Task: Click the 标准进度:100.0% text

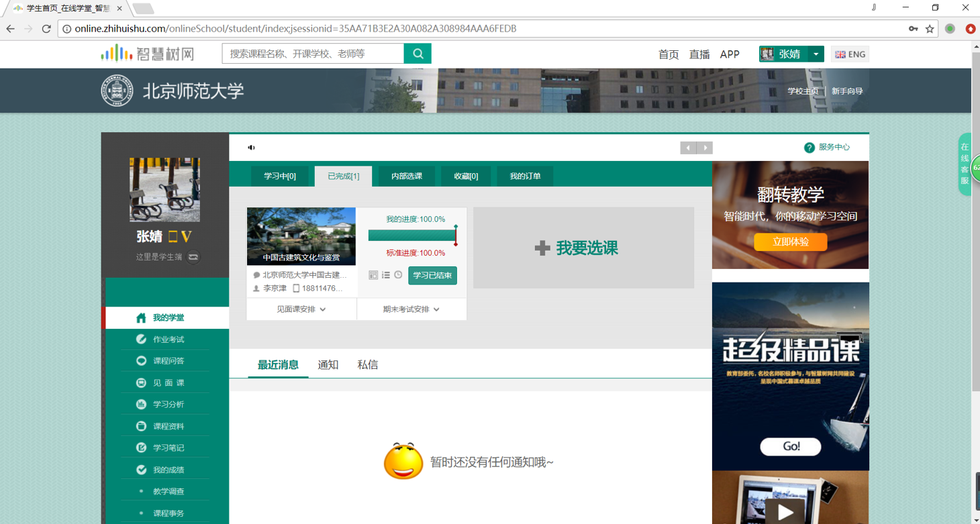Action: click(415, 253)
